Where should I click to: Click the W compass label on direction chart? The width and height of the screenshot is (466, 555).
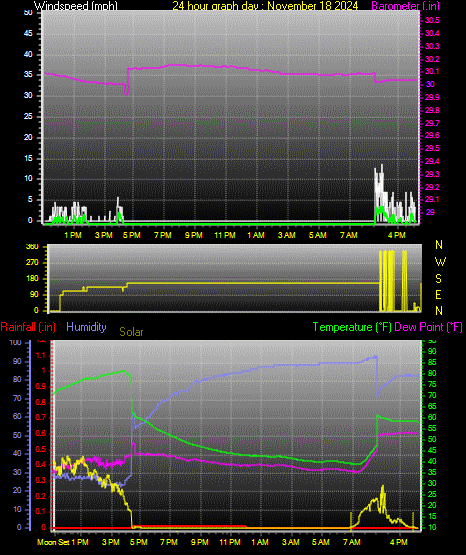440,262
